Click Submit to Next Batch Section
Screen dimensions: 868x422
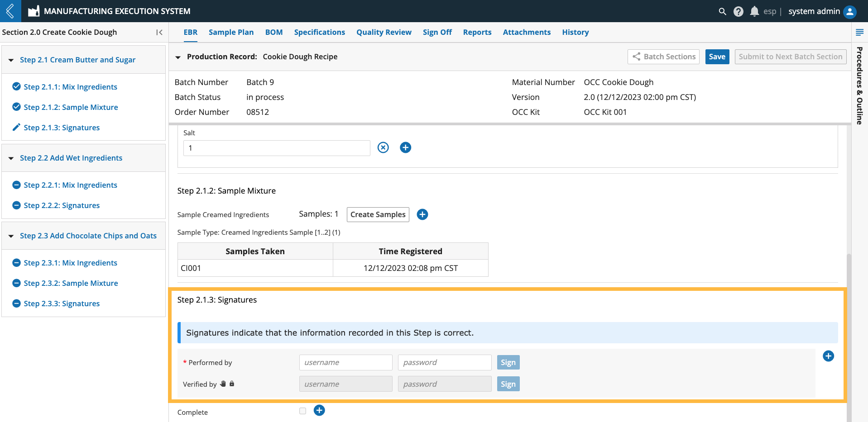click(x=791, y=57)
